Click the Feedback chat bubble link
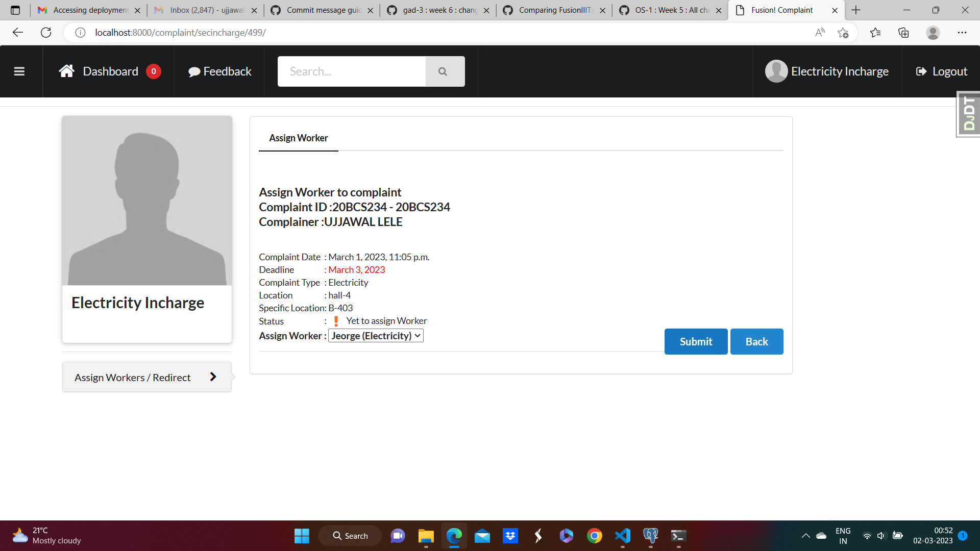The image size is (980, 551). tap(220, 71)
